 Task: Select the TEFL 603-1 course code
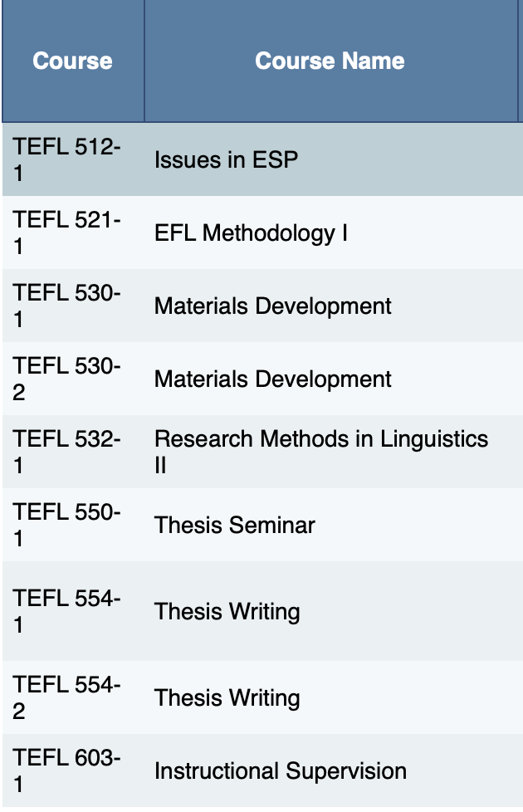pos(67,770)
